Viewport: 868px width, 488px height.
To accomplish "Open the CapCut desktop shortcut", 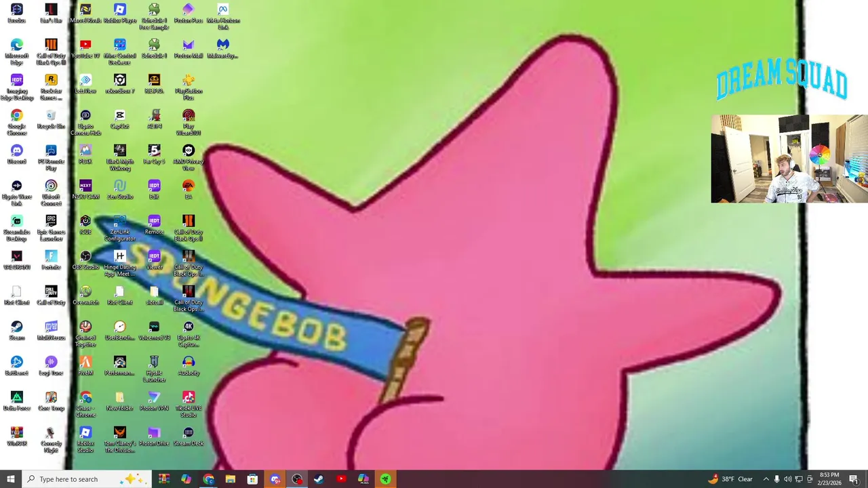I will tap(120, 119).
